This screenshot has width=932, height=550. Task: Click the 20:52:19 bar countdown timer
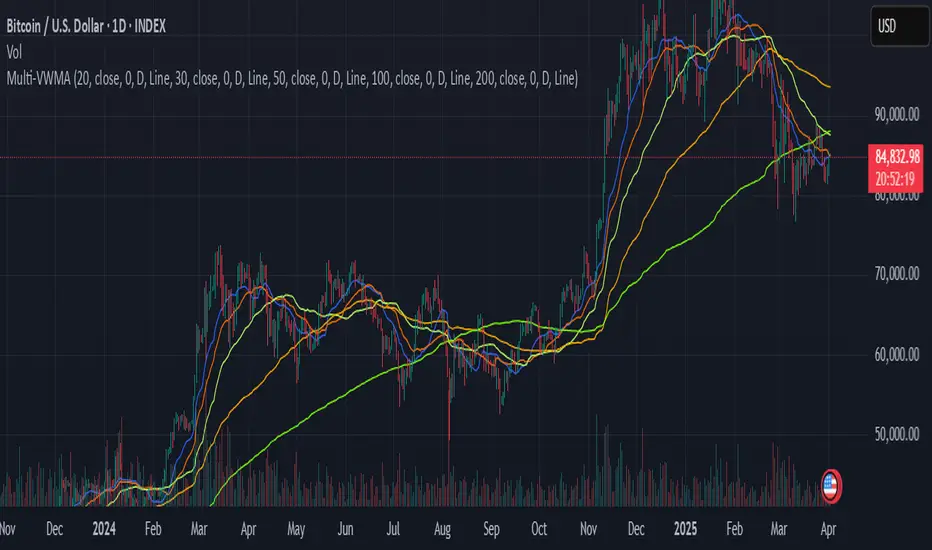[x=896, y=179]
